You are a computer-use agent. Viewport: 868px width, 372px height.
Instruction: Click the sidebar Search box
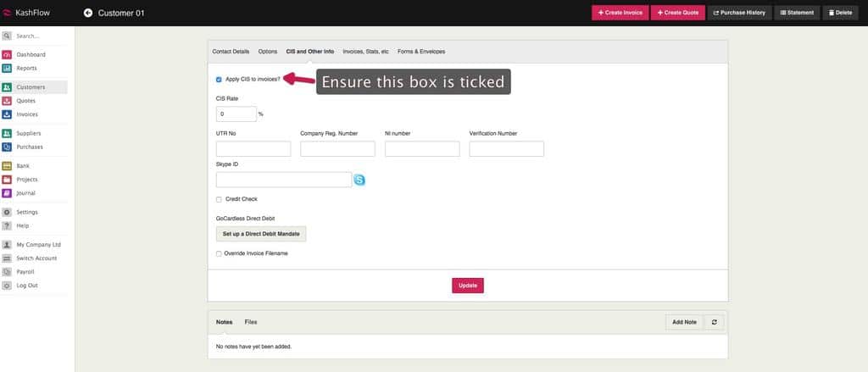(38, 36)
